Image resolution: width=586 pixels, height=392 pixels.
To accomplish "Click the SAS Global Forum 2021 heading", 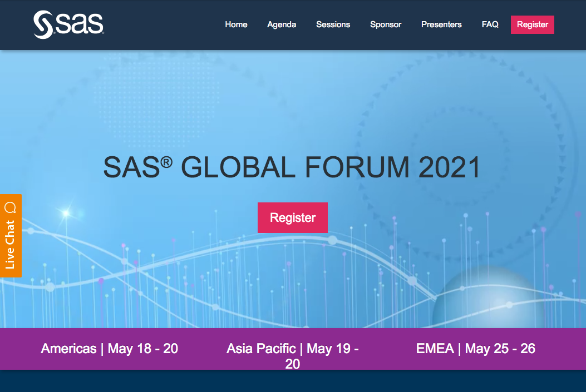I will click(293, 167).
